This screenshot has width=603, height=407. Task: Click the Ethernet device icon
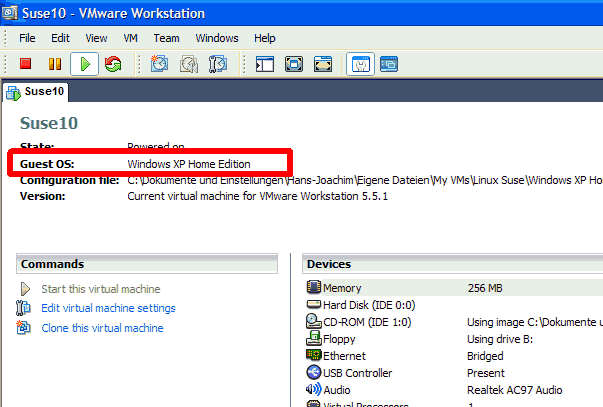314,354
